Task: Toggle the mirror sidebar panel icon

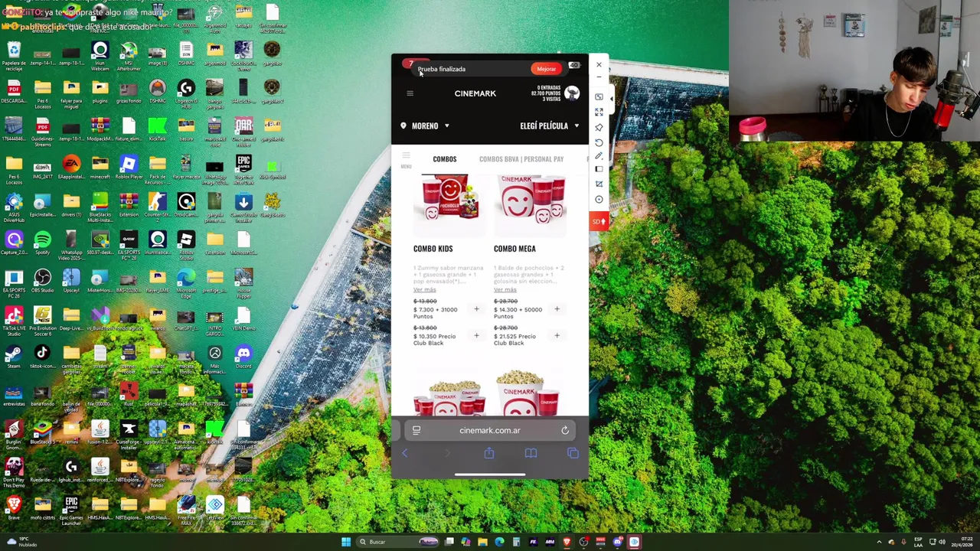Action: coord(599,169)
